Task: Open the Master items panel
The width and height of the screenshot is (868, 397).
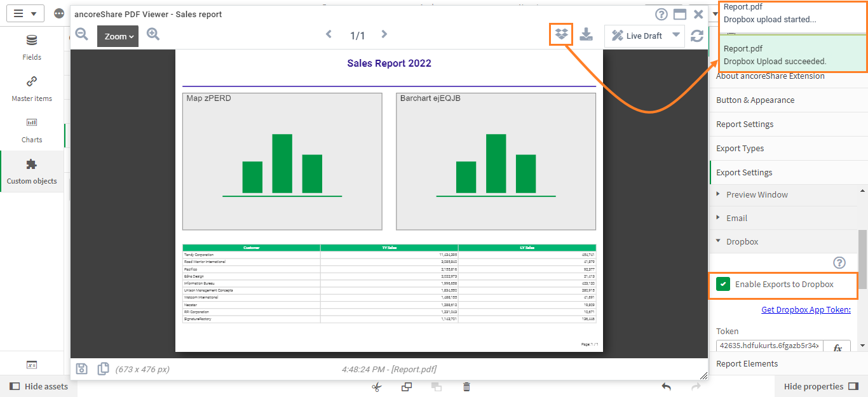Action: tap(32, 89)
